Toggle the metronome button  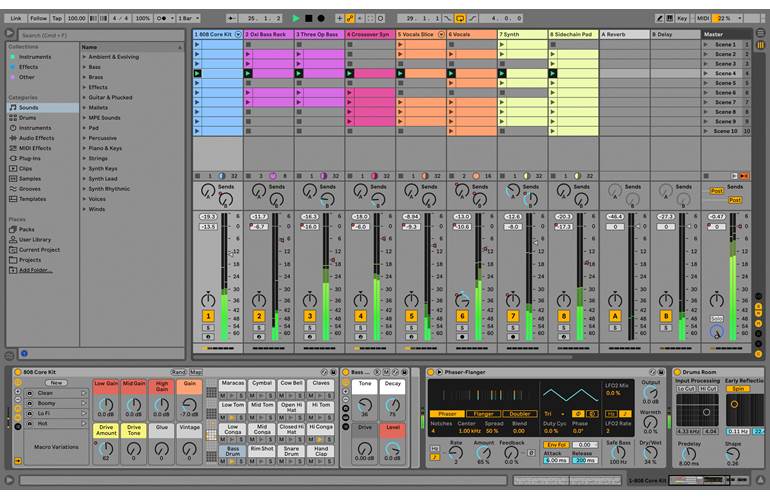coord(162,18)
